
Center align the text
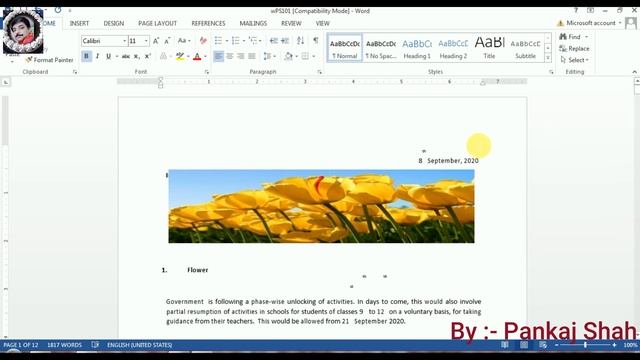click(229, 56)
